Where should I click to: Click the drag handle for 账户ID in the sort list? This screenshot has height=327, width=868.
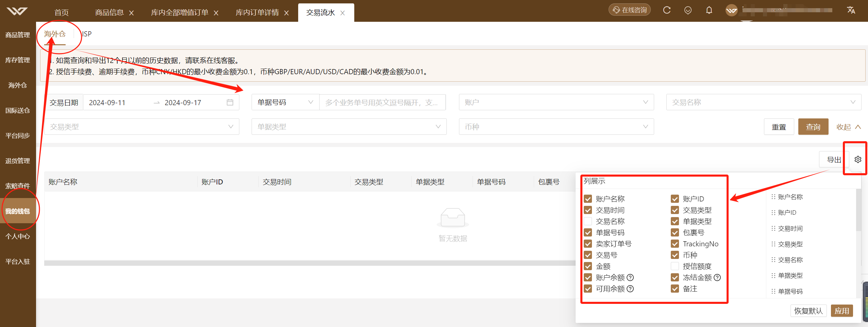point(773,213)
